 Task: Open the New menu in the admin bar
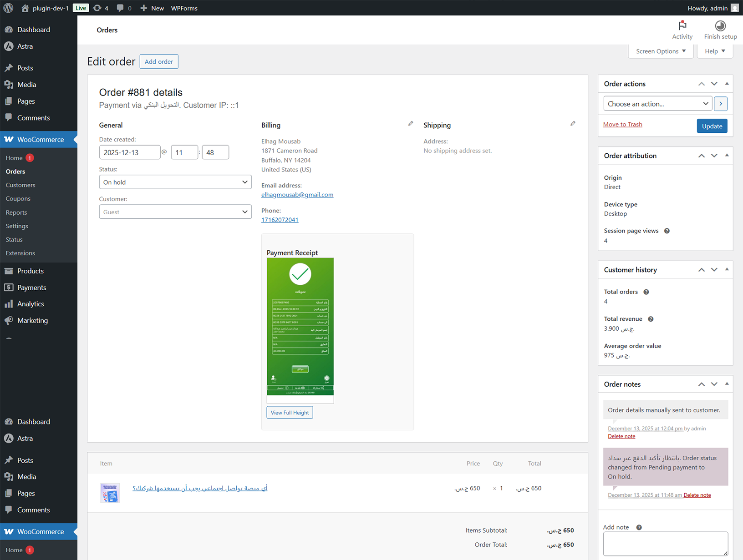[x=152, y=8]
